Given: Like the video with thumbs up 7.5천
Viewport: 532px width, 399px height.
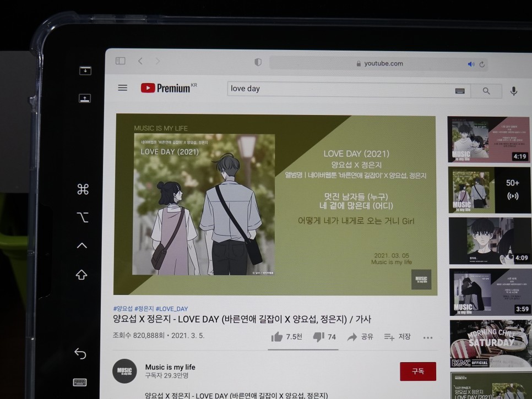Looking at the screenshot, I should [x=286, y=337].
